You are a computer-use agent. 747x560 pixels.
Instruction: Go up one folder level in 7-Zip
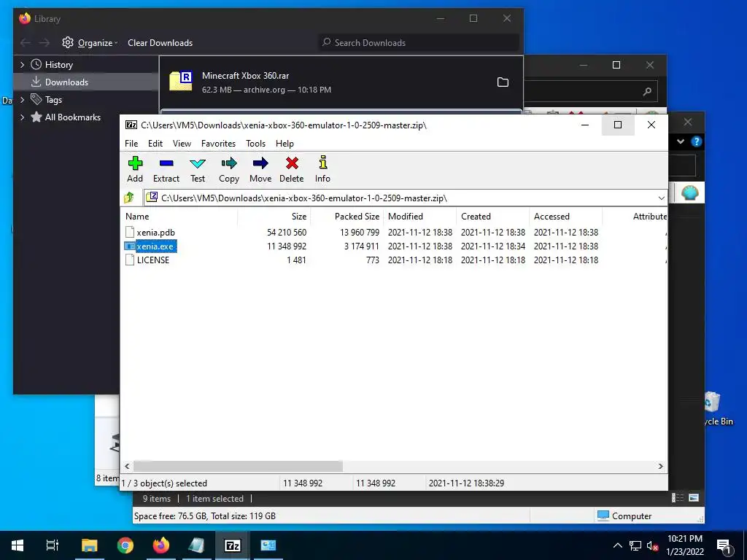(129, 198)
